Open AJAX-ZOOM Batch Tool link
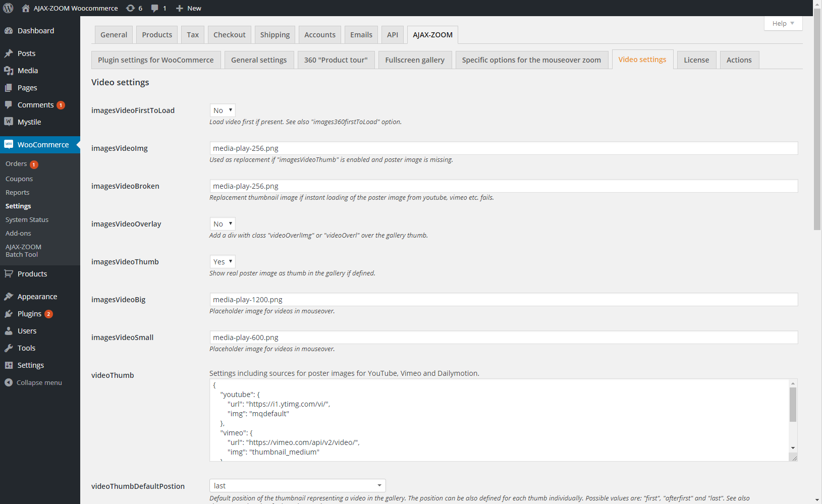 pyautogui.click(x=23, y=251)
